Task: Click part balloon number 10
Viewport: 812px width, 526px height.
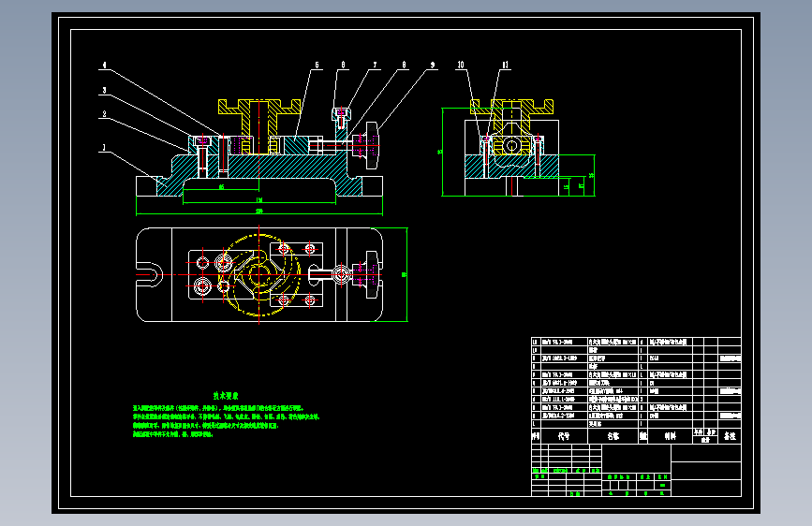Action: [461, 66]
